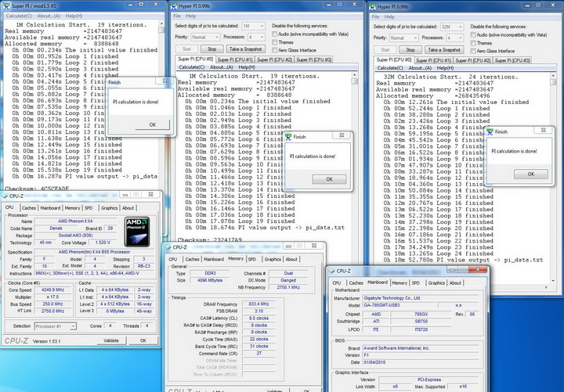Close the Finish dialog over Super PI mod1.5
Image resolution: width=564 pixels, height=392 pixels.
164,81
